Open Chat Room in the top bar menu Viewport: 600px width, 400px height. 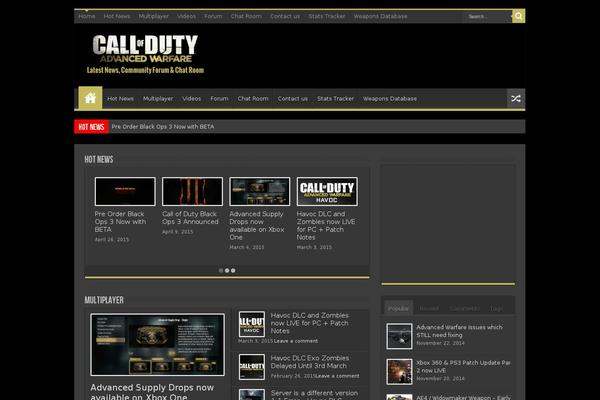pyautogui.click(x=246, y=16)
